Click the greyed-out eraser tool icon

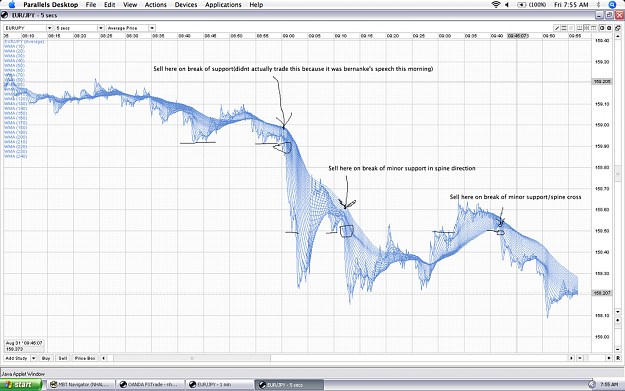pos(571,28)
